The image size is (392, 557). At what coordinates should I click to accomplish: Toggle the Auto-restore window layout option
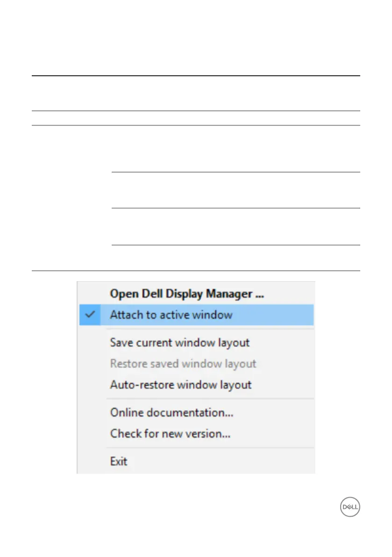(180, 385)
